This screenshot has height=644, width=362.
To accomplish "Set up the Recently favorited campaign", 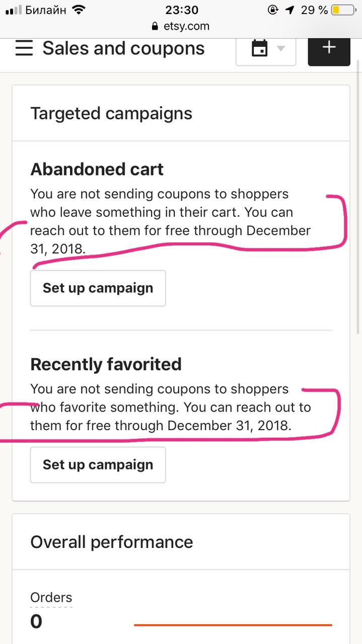I will click(98, 464).
